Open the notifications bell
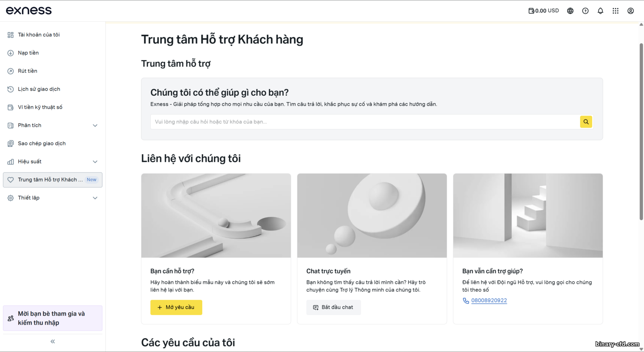 (600, 11)
